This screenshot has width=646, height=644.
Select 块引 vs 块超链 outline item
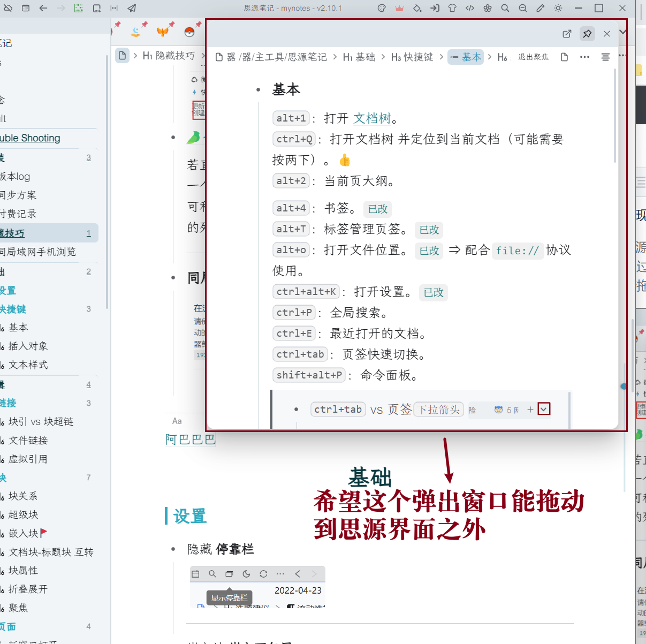coord(41,422)
